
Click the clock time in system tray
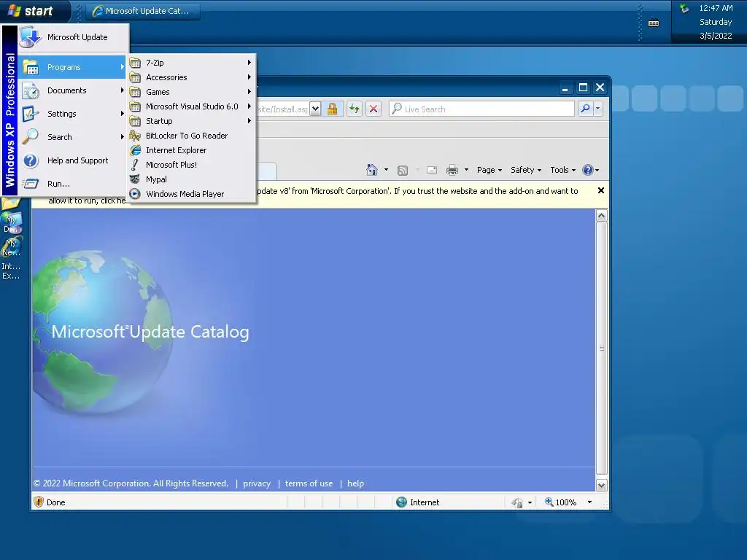(716, 8)
